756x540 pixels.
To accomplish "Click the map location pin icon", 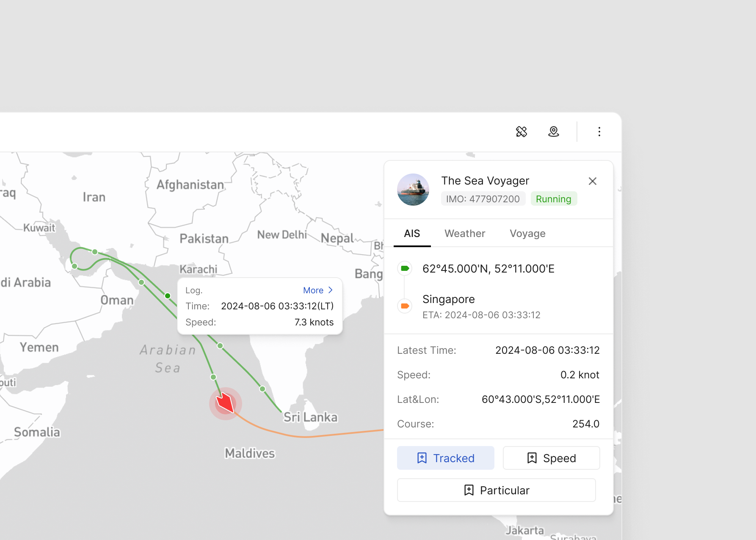I will [554, 132].
